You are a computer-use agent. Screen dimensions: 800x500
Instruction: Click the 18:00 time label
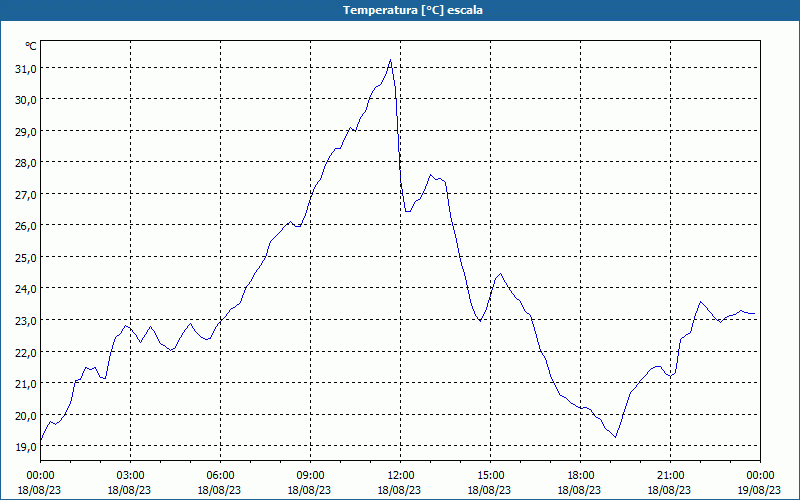[x=581, y=476]
